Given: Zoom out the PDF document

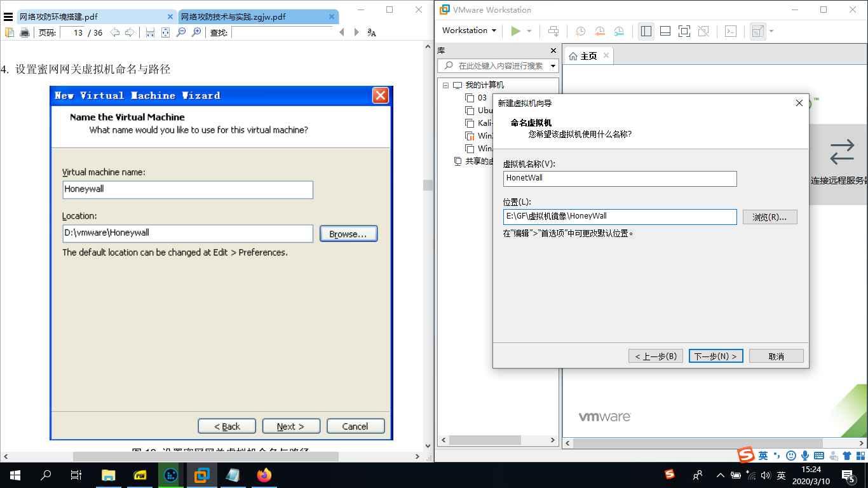Looking at the screenshot, I should pos(181,32).
